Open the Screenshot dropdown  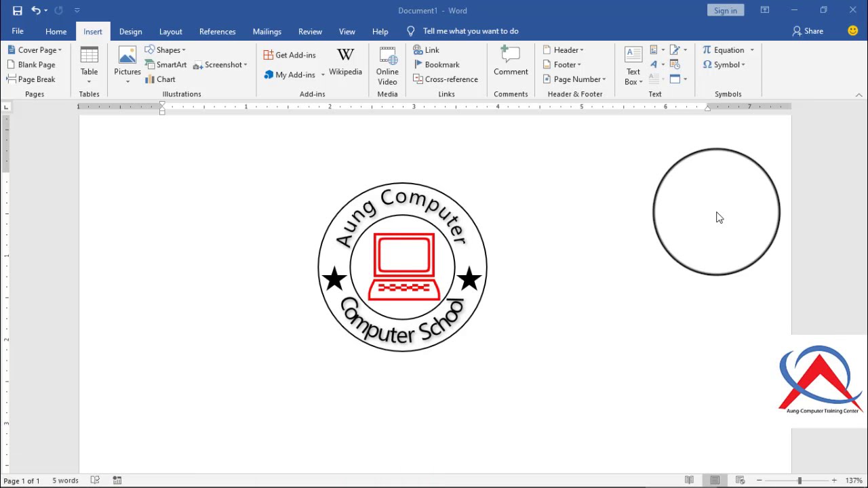[x=220, y=64]
